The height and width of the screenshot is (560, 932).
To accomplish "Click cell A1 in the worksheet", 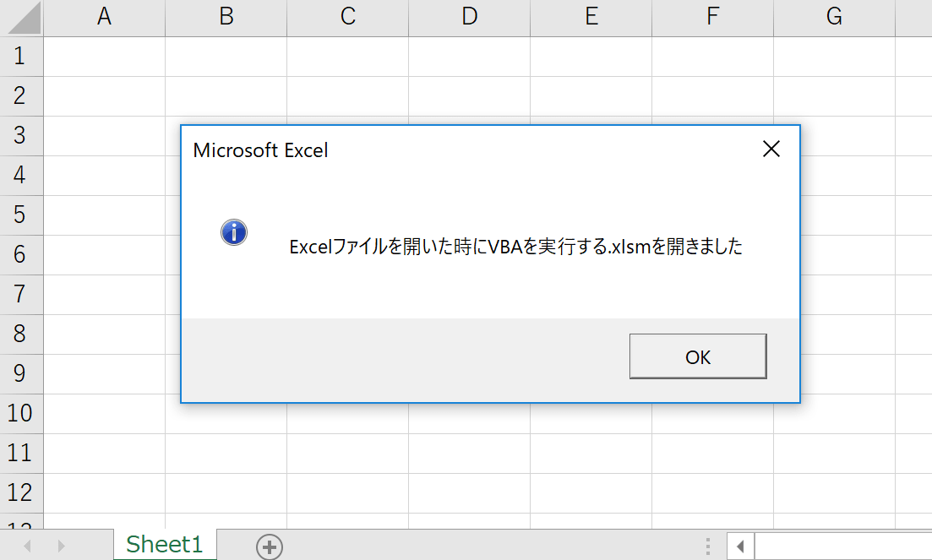I will pyautogui.click(x=104, y=57).
